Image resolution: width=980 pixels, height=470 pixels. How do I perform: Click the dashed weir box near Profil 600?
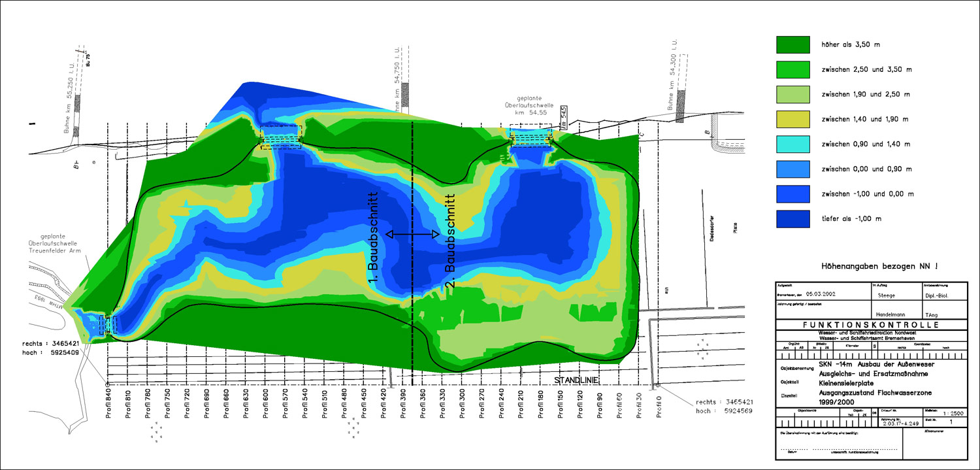point(281,137)
